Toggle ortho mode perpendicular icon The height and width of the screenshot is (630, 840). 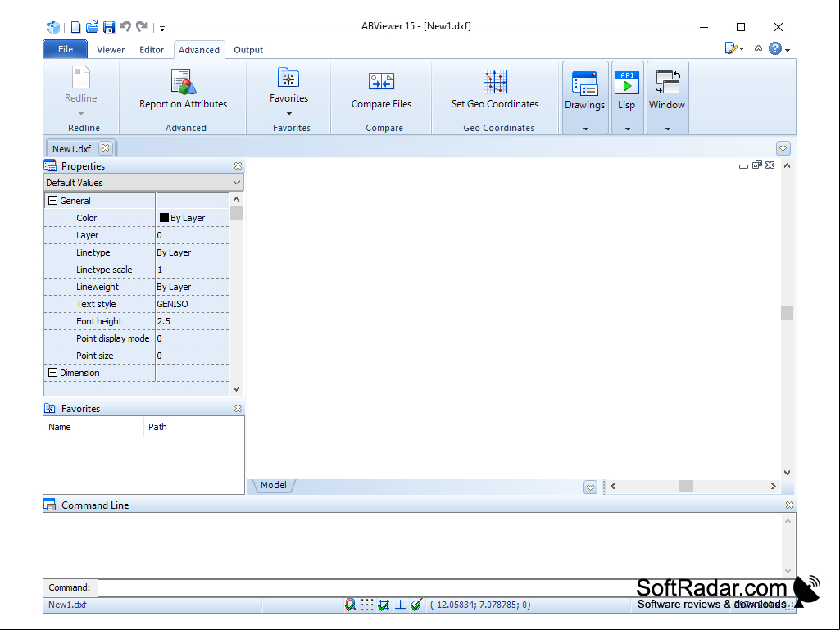[x=400, y=605]
